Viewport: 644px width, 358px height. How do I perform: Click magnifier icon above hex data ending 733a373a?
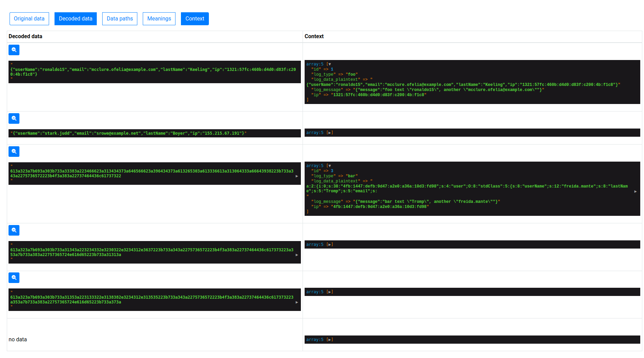point(14,278)
